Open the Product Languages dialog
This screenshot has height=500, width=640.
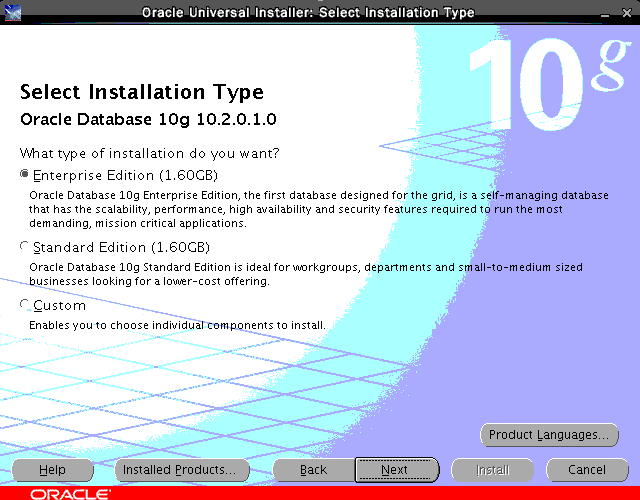(549, 435)
